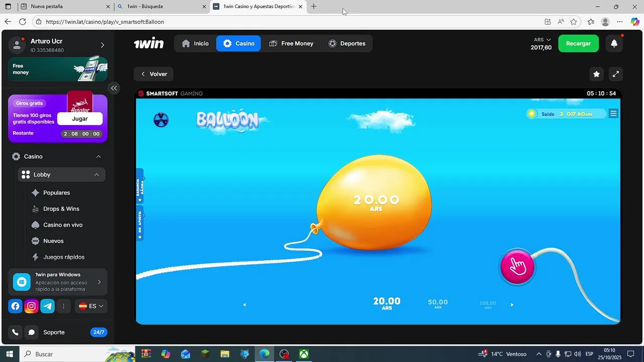Open the Free money banner
The width and height of the screenshot is (644, 362).
(58, 69)
